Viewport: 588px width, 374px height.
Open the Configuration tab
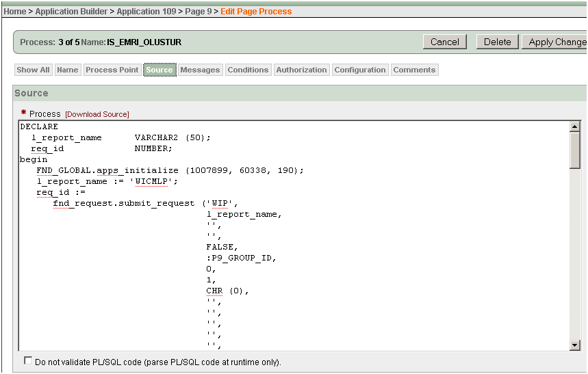tap(360, 70)
